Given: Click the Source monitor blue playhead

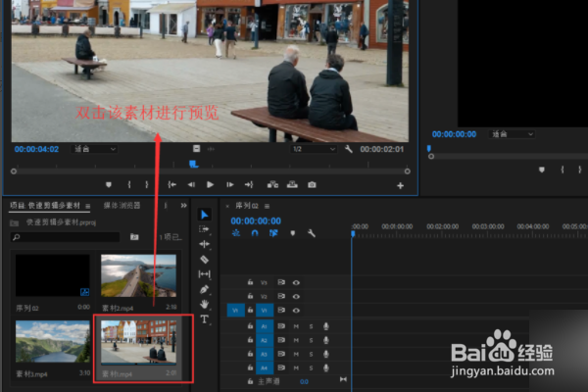Looking at the screenshot, I should click(193, 164).
